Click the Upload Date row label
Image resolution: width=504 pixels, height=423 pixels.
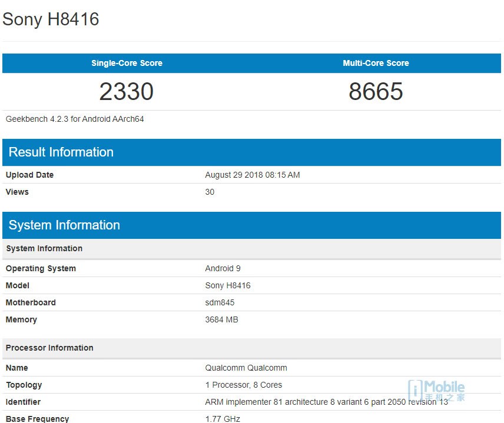[29, 175]
